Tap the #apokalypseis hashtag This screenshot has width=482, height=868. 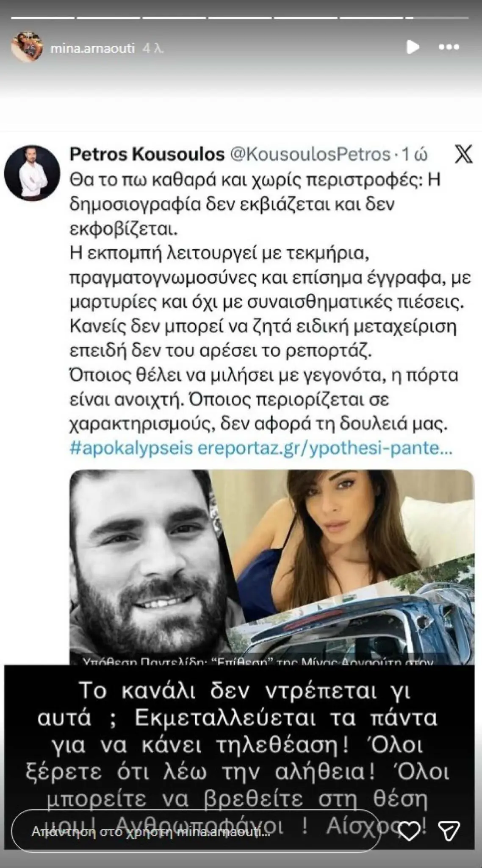[131, 449]
